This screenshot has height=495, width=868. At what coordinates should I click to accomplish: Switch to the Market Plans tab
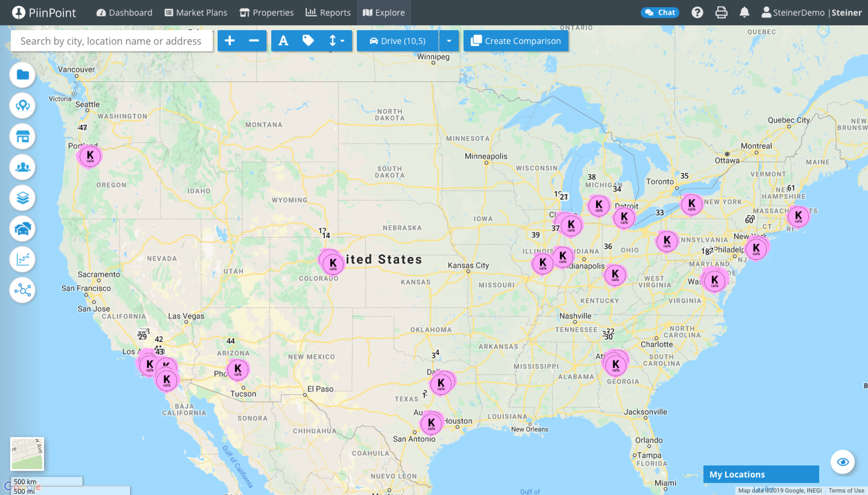point(196,13)
